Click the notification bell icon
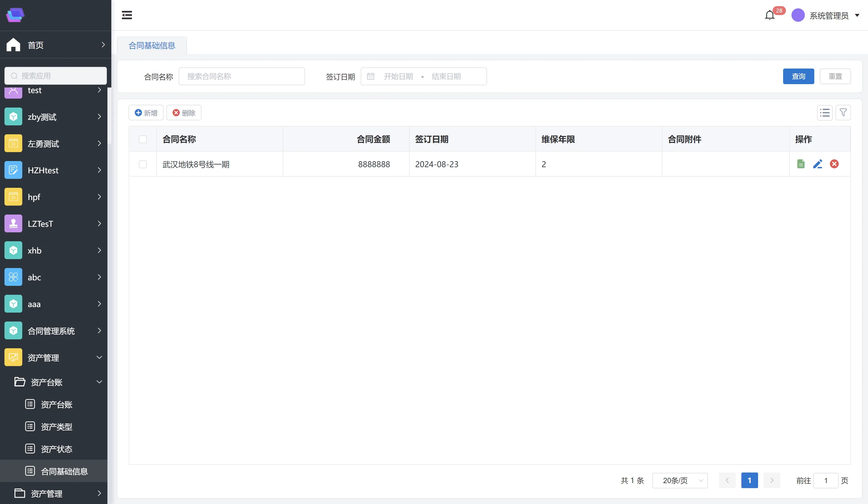This screenshot has width=868, height=504. (x=769, y=15)
